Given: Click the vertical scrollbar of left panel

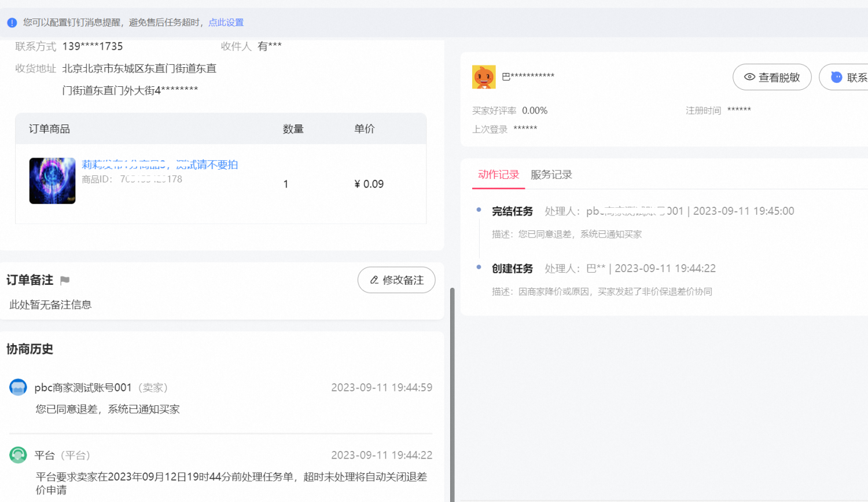Looking at the screenshot, I should click(453, 394).
